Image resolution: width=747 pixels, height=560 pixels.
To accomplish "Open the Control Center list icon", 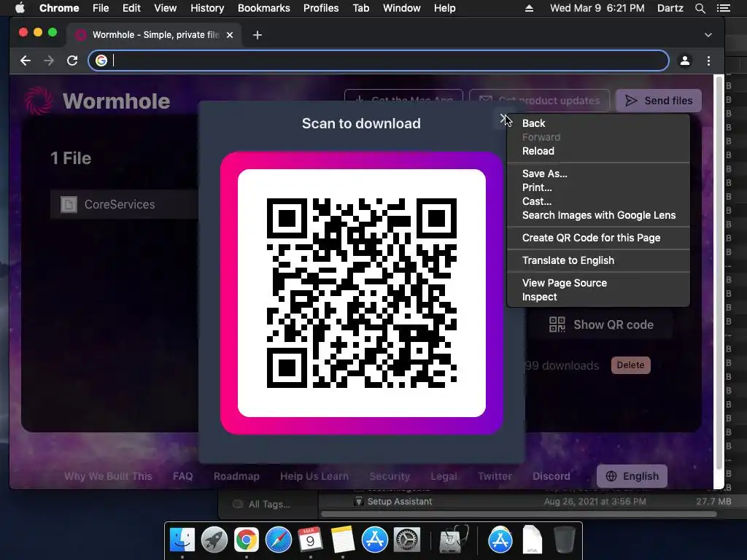I will click(x=723, y=8).
